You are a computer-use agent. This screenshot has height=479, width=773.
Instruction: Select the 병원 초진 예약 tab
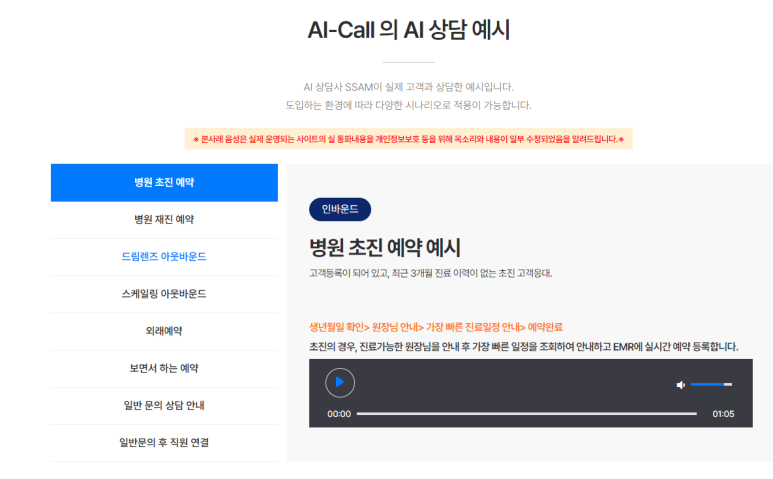(164, 182)
